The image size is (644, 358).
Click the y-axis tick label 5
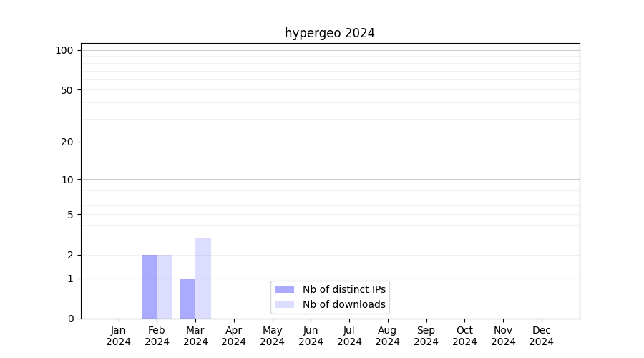point(70,215)
